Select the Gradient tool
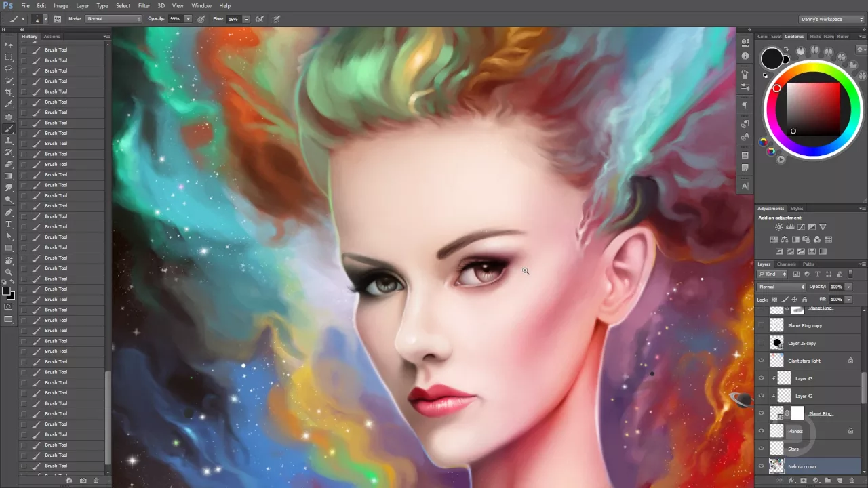The width and height of the screenshot is (868, 488). point(9,176)
